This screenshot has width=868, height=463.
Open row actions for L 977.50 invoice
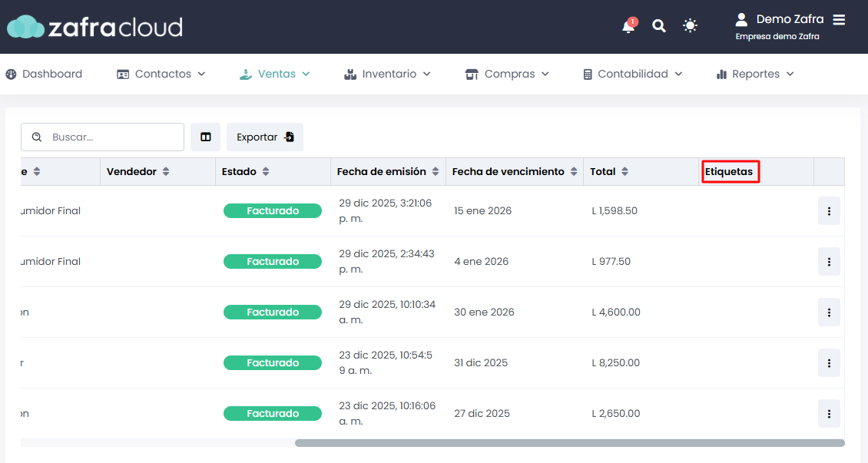(829, 262)
